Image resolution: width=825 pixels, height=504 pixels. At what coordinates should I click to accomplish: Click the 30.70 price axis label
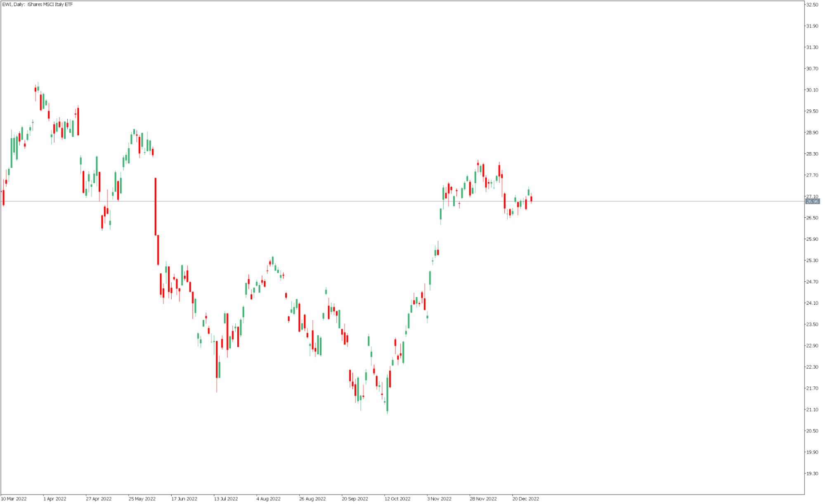click(x=812, y=69)
